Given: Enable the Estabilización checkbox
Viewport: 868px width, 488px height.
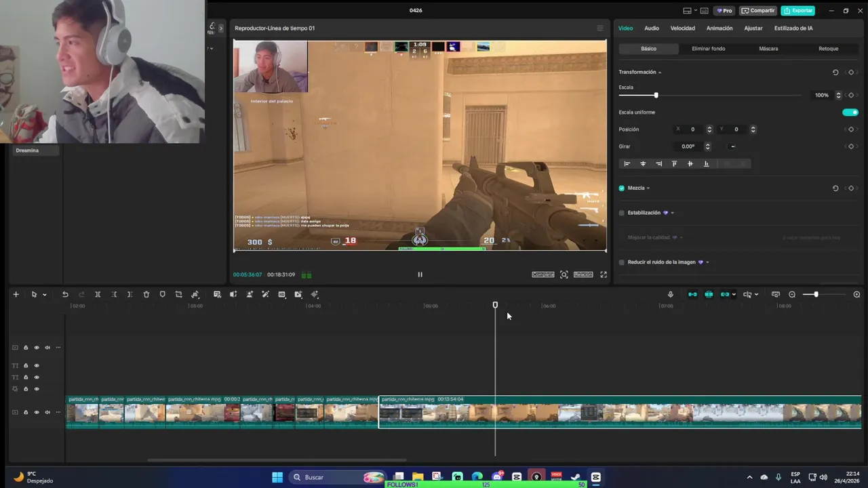Looking at the screenshot, I should [622, 213].
